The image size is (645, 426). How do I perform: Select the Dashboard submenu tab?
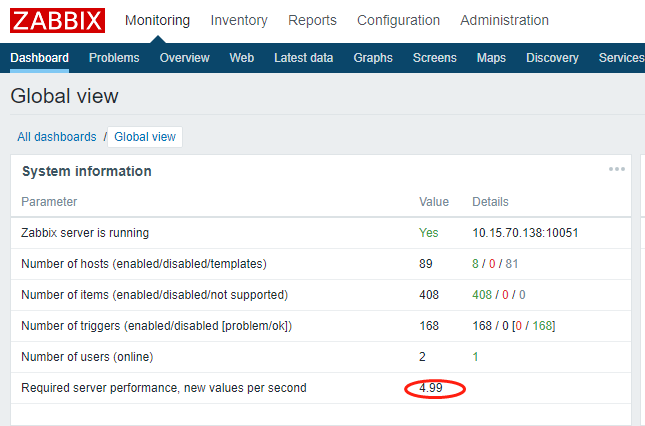click(39, 58)
